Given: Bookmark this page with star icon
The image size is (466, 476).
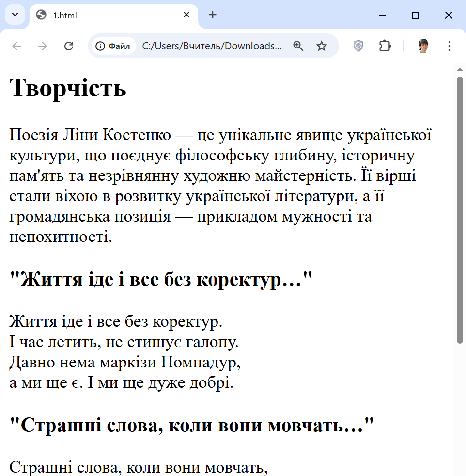Looking at the screenshot, I should (x=322, y=46).
